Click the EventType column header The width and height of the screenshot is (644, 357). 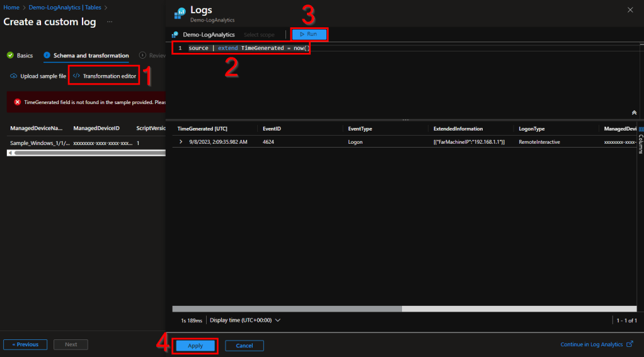[x=360, y=129]
